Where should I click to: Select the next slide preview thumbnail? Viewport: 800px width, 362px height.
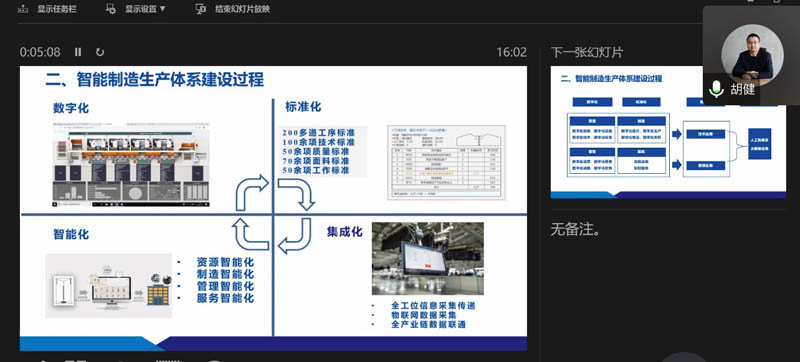pyautogui.click(x=668, y=132)
